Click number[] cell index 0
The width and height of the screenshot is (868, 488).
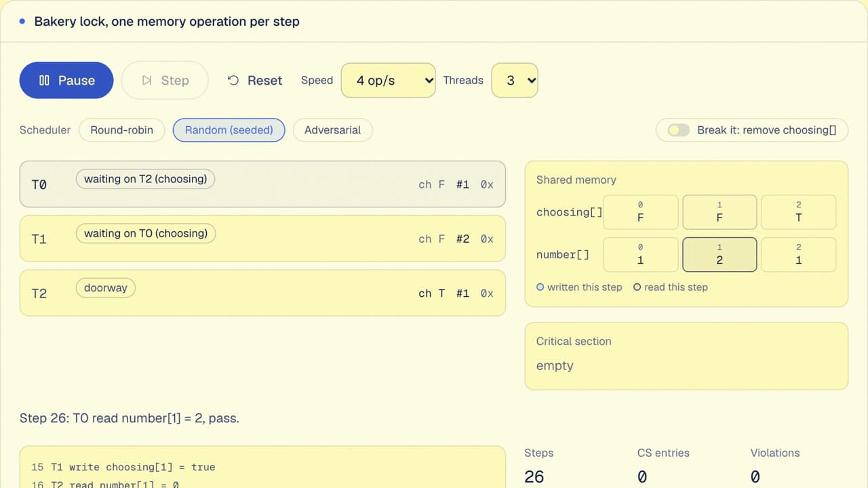point(640,255)
